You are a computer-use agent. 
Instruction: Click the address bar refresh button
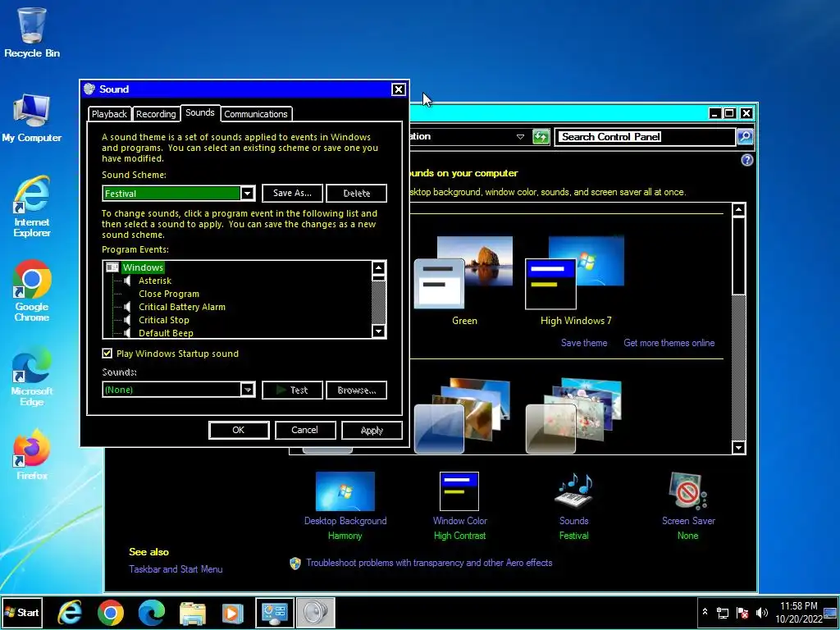pyautogui.click(x=541, y=137)
